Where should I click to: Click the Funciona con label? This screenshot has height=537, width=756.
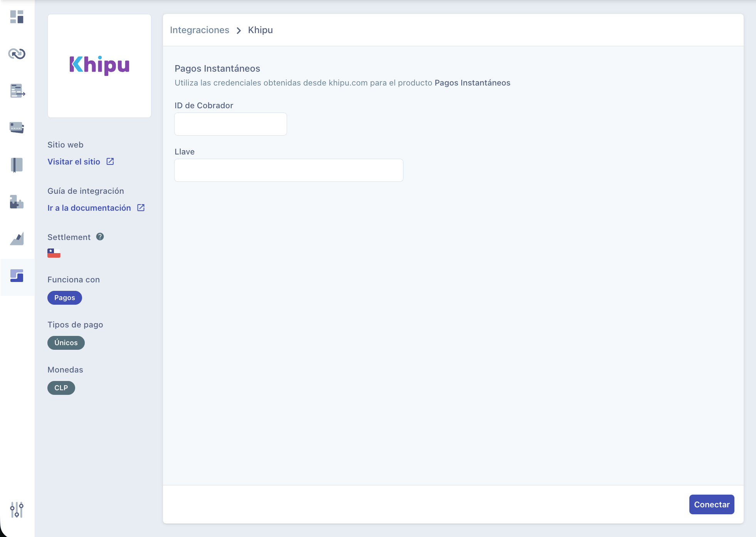pos(74,280)
